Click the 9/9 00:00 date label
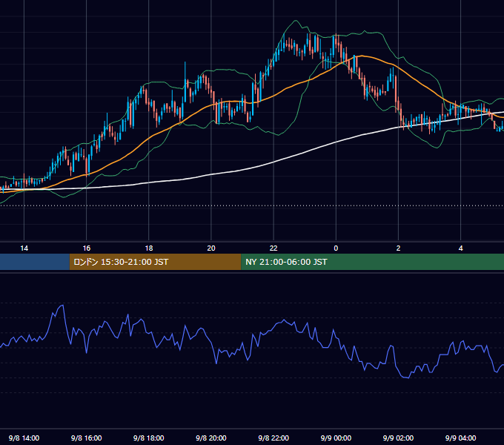 (x=336, y=438)
